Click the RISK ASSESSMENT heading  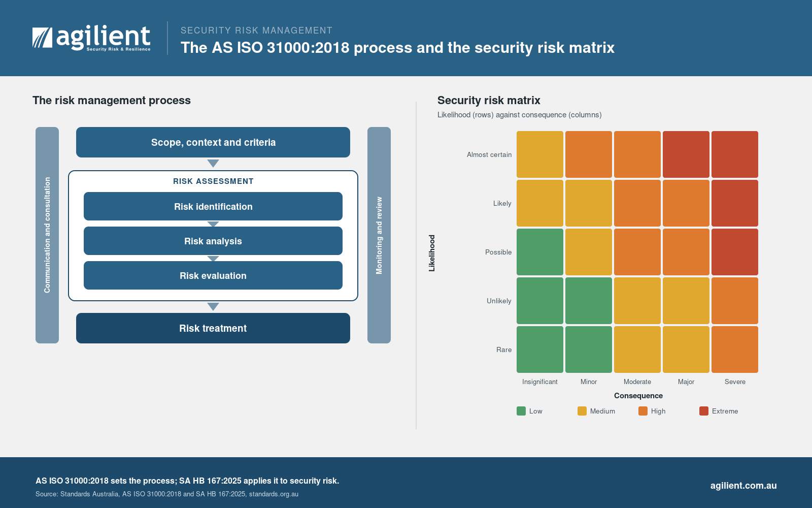click(x=213, y=181)
